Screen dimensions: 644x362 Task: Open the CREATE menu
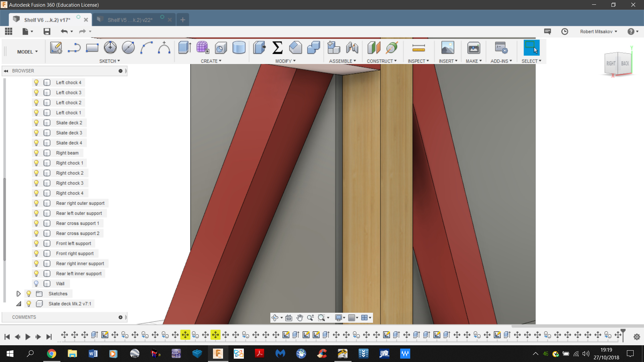click(x=211, y=61)
